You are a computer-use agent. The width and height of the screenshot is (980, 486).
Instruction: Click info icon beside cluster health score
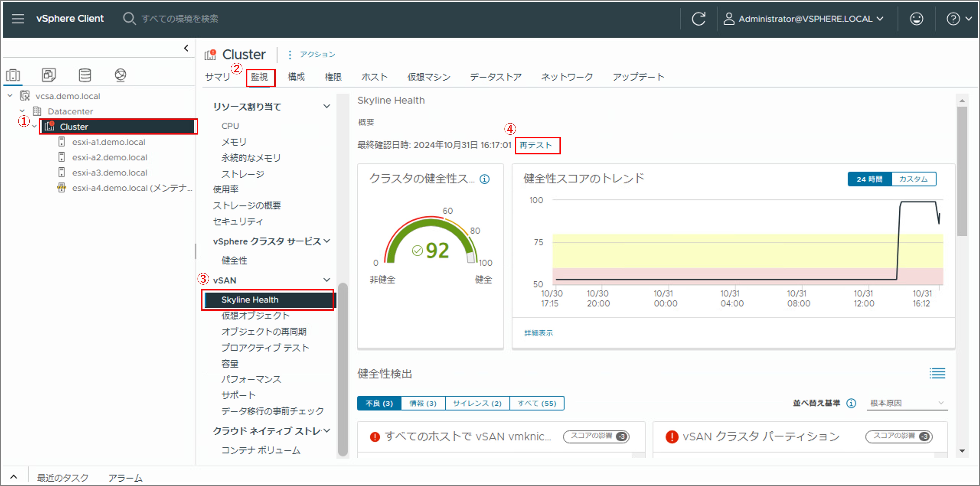(x=484, y=179)
